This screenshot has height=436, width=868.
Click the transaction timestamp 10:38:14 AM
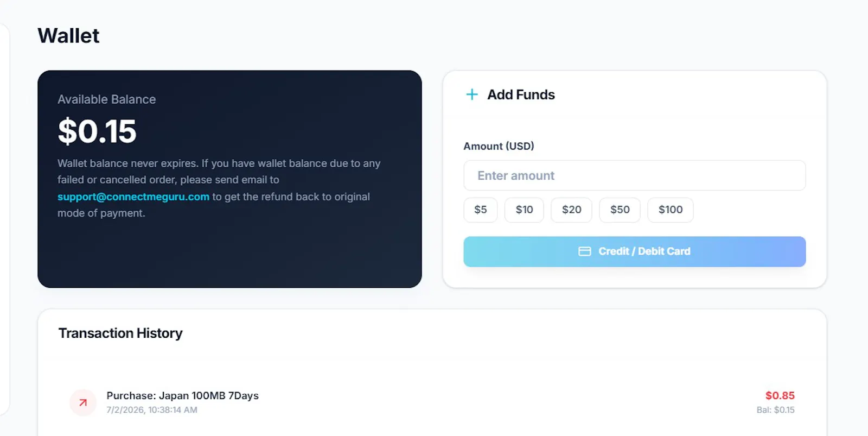point(173,410)
